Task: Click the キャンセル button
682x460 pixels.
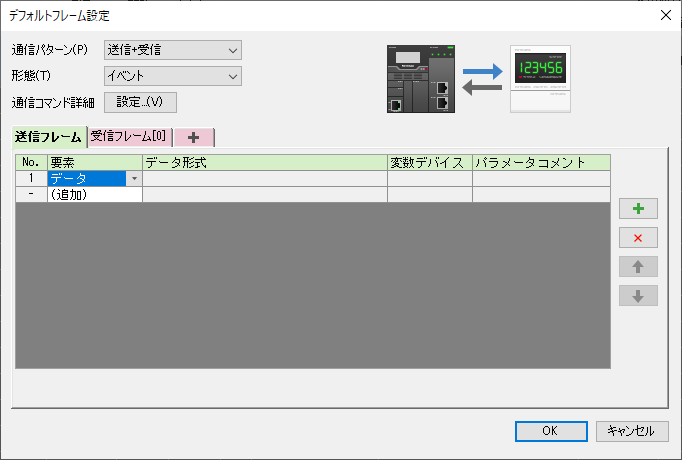Action: 632,431
